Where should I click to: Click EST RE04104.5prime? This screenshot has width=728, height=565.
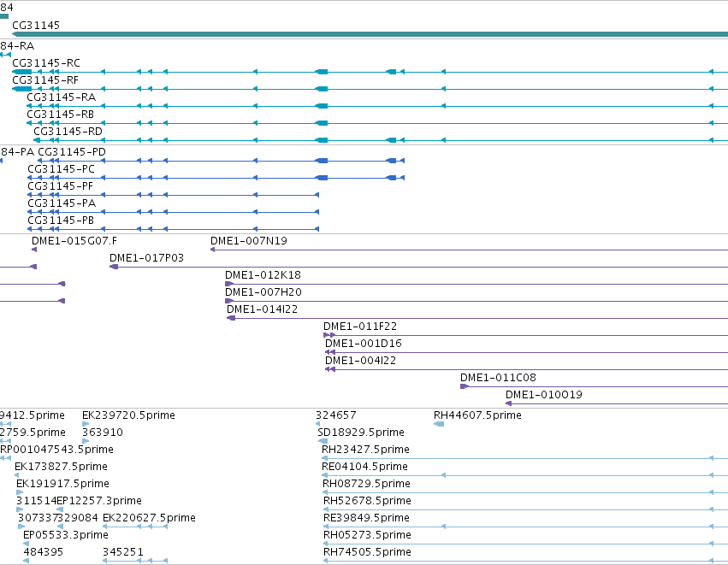(365, 467)
